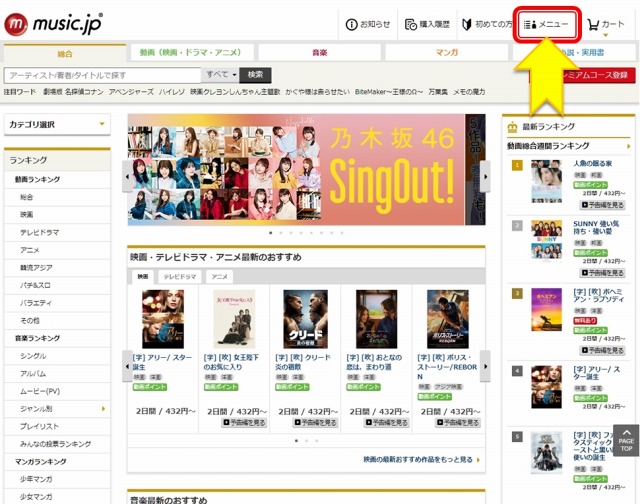Click the music.jp logo

pos(56,22)
